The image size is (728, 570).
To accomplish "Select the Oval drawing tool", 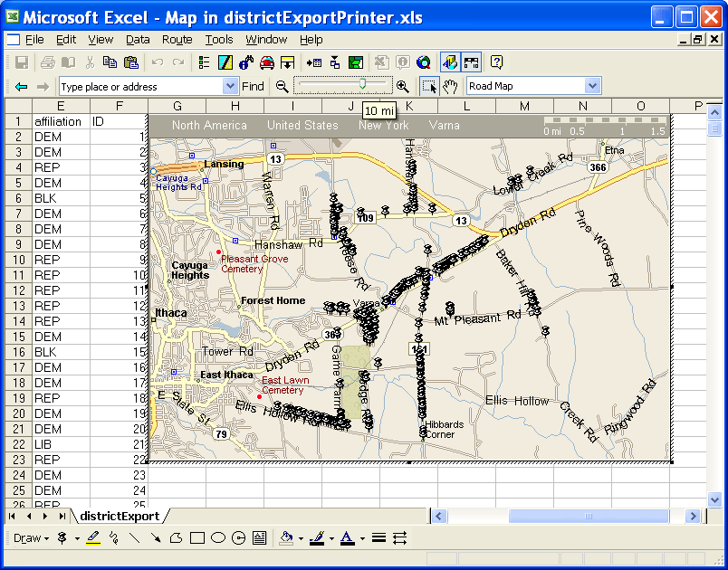I will click(x=218, y=538).
